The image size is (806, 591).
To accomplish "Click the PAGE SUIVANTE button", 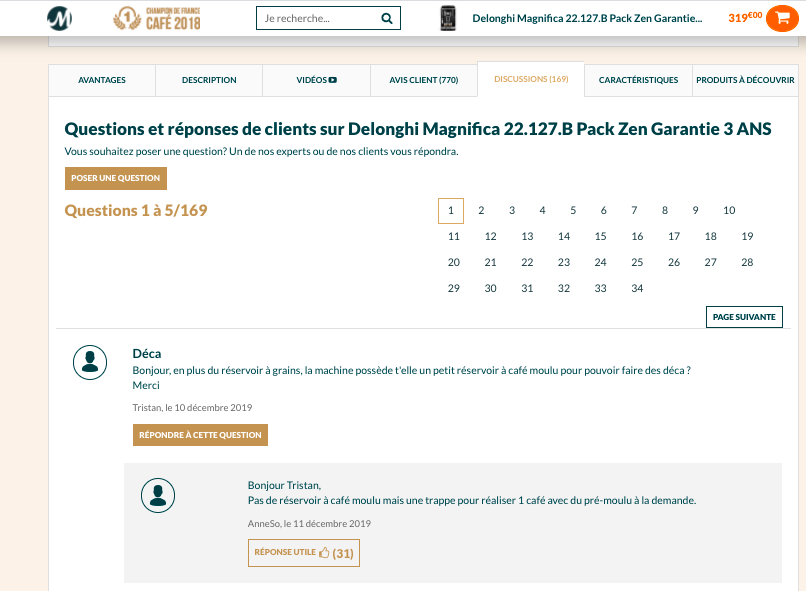I will click(x=744, y=316).
